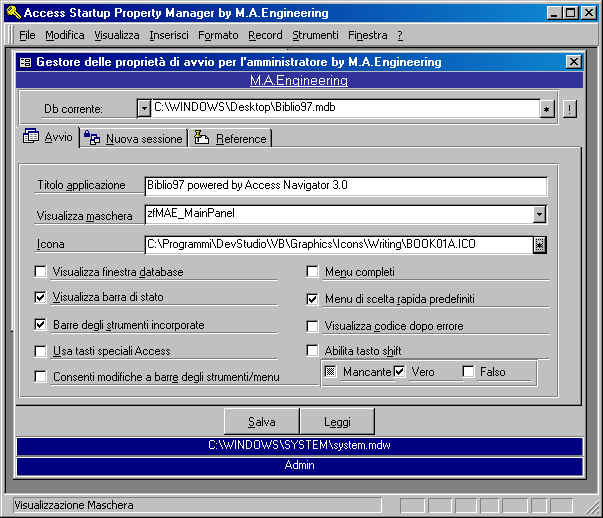The width and height of the screenshot is (603, 518).
Task: Expand the Visualizza maschera dropdown
Action: [x=540, y=214]
